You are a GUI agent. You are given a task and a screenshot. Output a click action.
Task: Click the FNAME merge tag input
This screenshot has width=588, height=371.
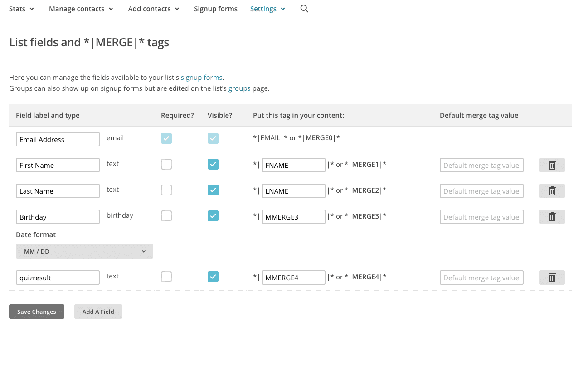(x=293, y=165)
